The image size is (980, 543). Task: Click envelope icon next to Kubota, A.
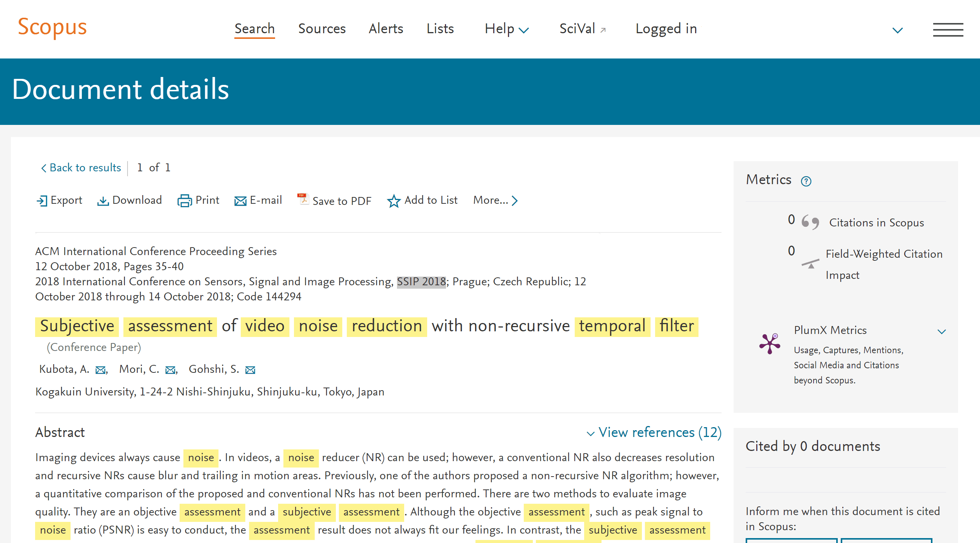pyautogui.click(x=100, y=370)
